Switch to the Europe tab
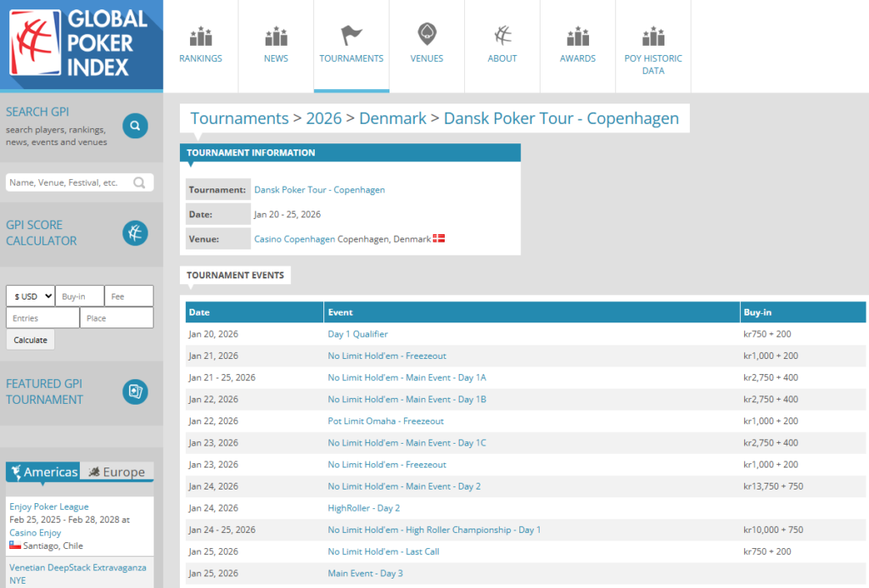 point(117,472)
